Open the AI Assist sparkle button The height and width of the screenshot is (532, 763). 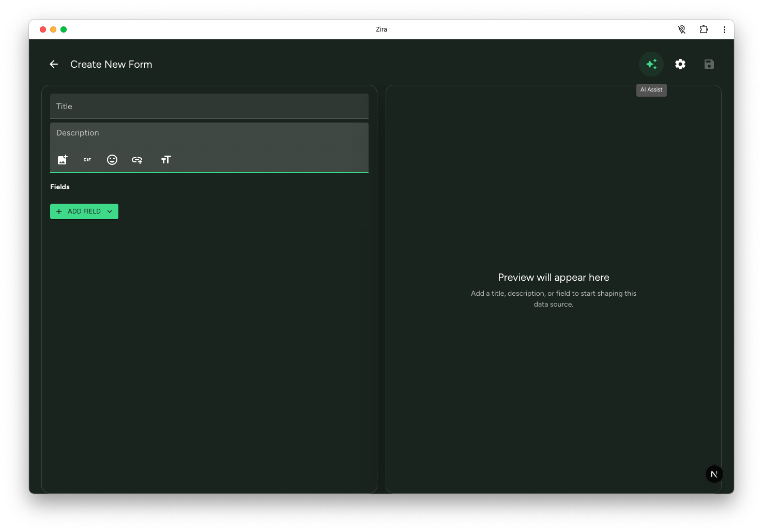coord(651,64)
